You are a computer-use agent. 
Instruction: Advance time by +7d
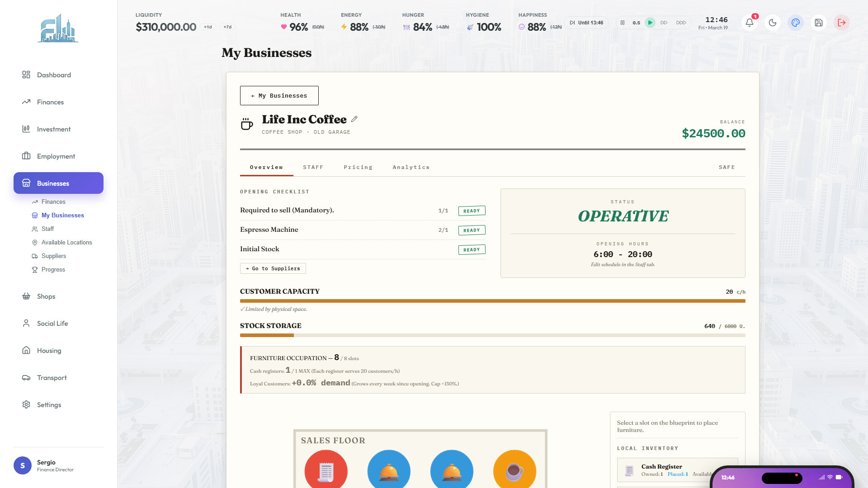227,27
